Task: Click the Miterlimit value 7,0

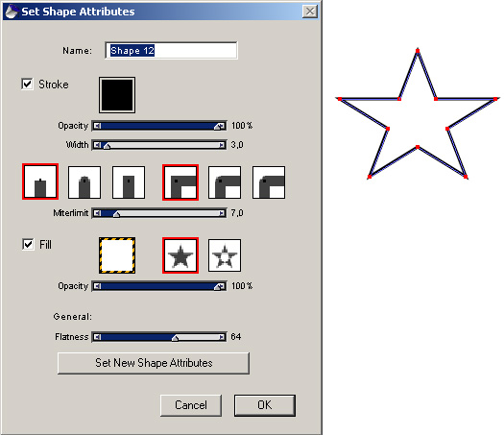Action: 237,213
